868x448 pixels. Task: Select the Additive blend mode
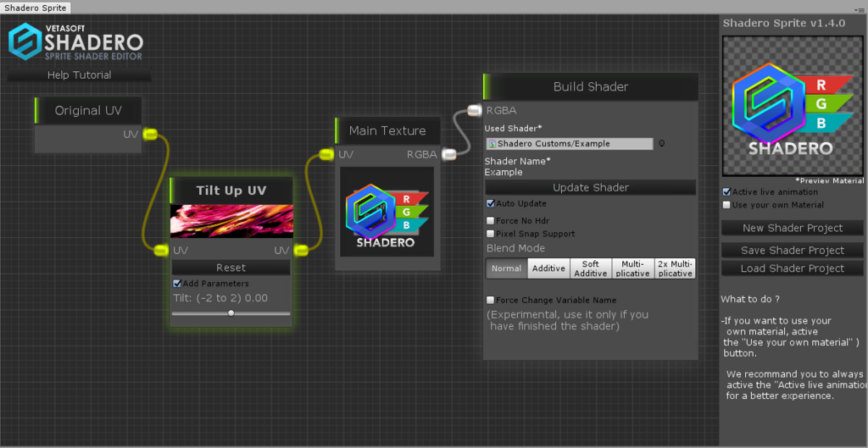point(548,268)
